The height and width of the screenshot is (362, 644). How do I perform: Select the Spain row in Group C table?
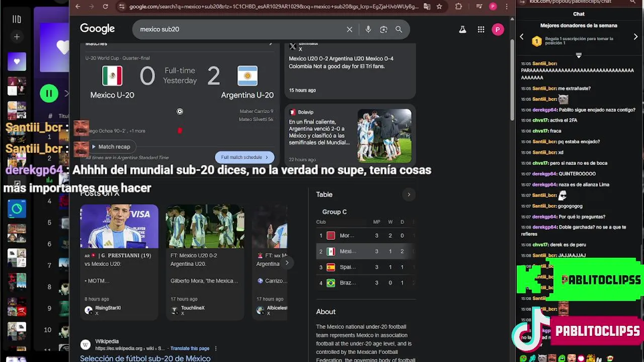(365, 267)
